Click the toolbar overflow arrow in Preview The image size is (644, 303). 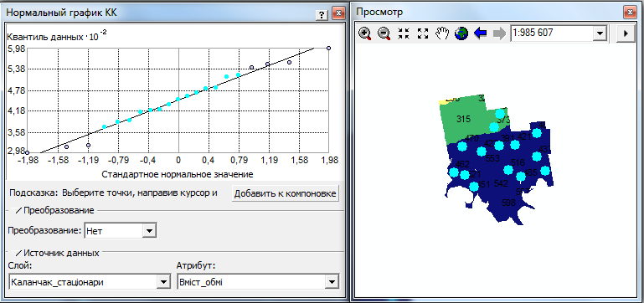click(x=626, y=33)
